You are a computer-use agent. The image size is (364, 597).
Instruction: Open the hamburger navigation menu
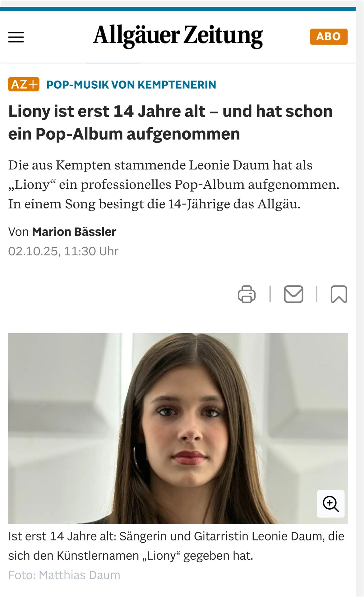pyautogui.click(x=16, y=37)
